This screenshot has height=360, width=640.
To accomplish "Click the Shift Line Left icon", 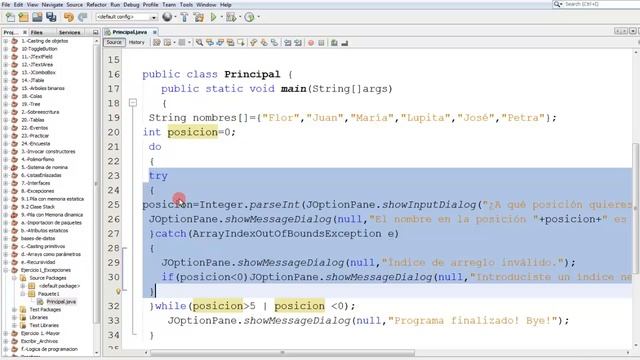I will tap(288, 42).
